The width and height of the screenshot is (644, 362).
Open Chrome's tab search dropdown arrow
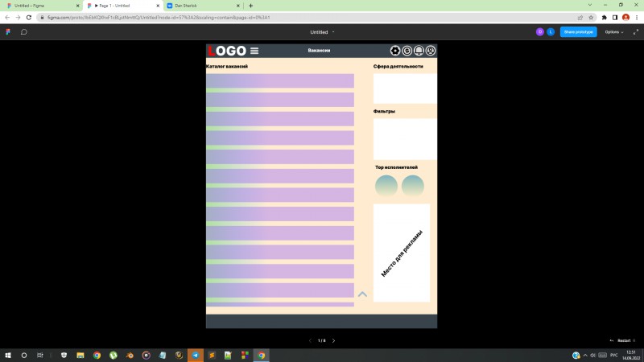pos(590,5)
